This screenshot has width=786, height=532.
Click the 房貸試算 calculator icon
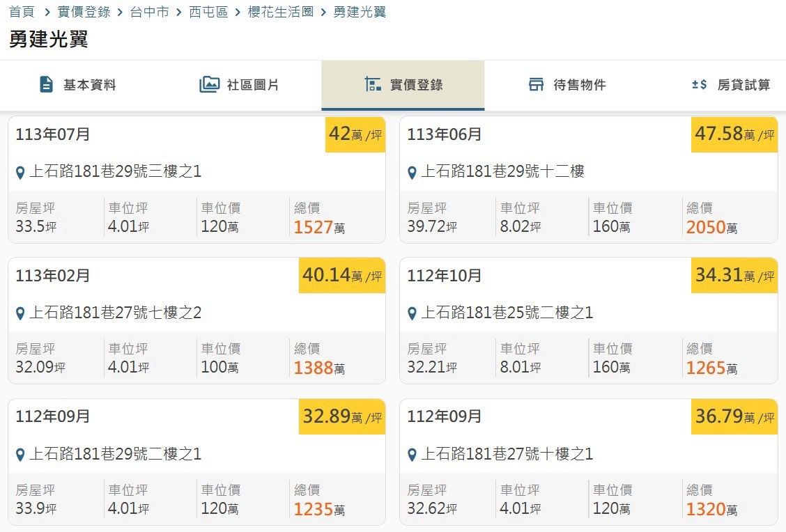[x=699, y=85]
